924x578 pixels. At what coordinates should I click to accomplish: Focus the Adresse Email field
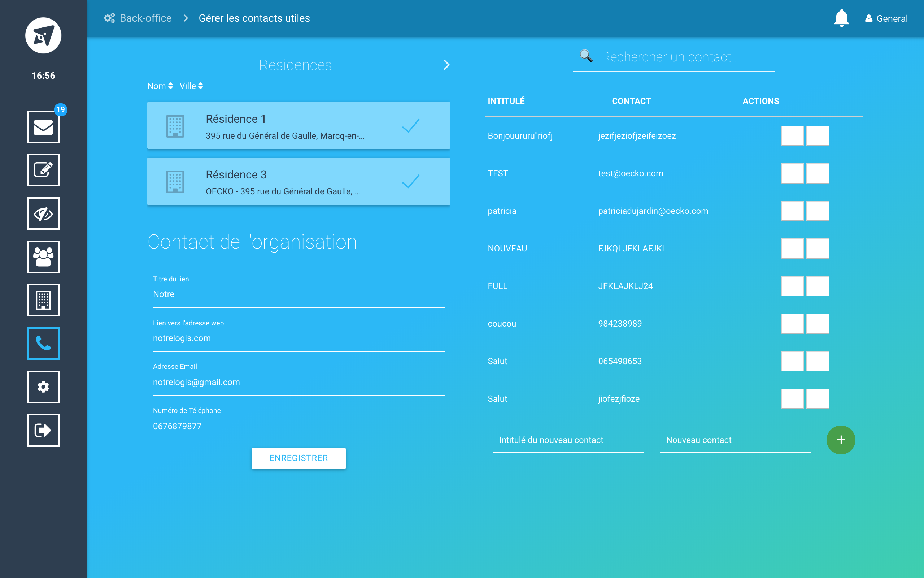(x=298, y=382)
